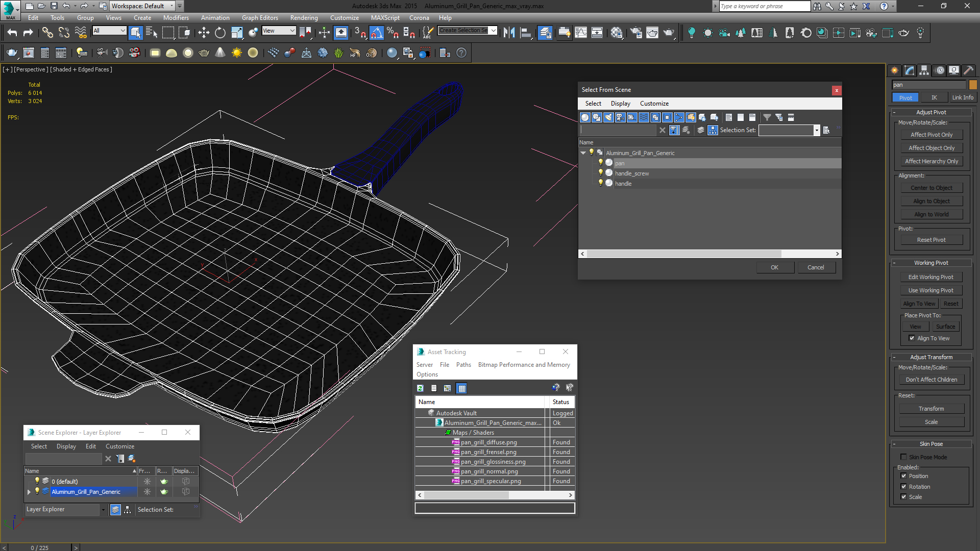Toggle visibility bulb of handle_screw object

pyautogui.click(x=601, y=173)
